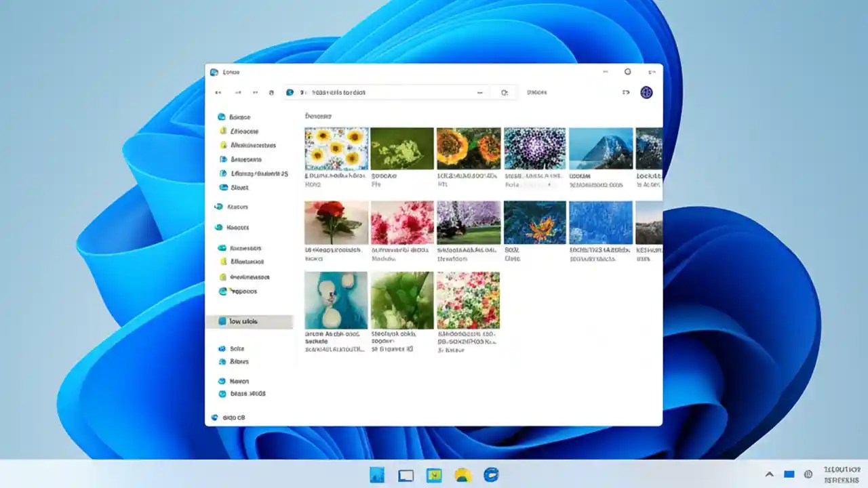Open the view options menu in the toolbar
The image size is (868, 488).
tap(536, 92)
